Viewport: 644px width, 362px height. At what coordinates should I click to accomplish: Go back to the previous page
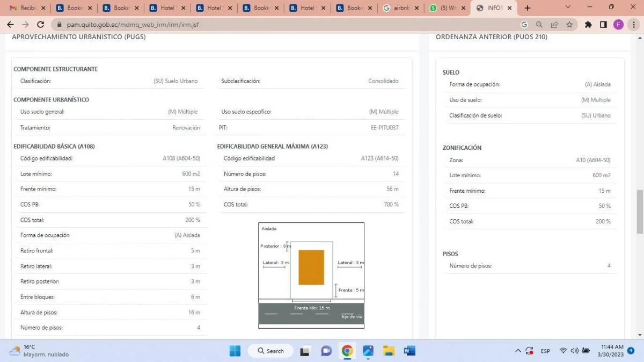(x=10, y=25)
